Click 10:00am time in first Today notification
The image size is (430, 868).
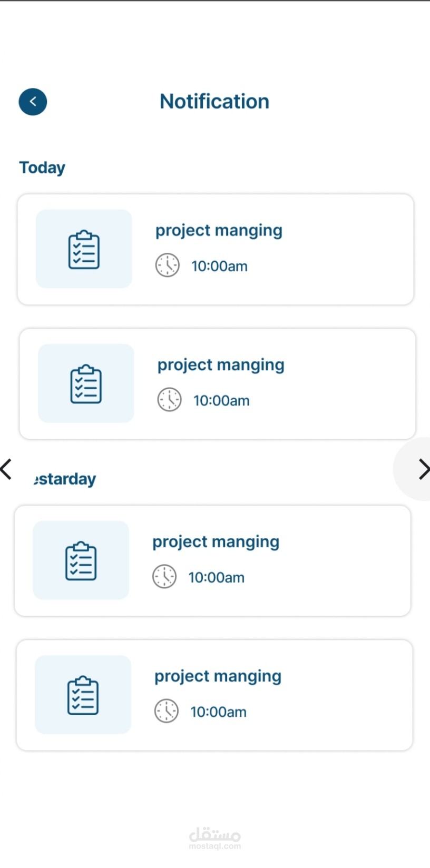tap(219, 266)
